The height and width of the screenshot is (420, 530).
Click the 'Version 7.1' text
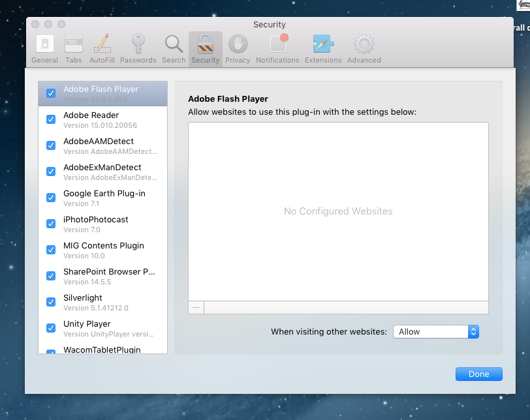pyautogui.click(x=81, y=203)
